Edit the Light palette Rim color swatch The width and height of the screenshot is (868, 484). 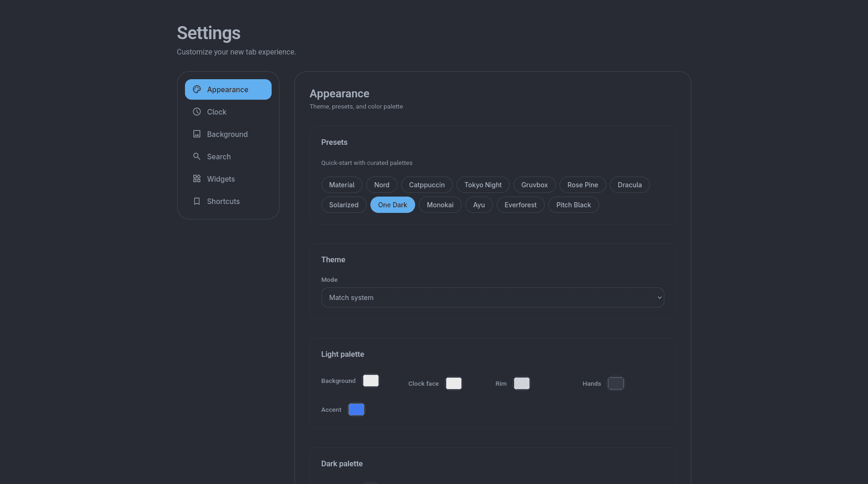tap(521, 383)
